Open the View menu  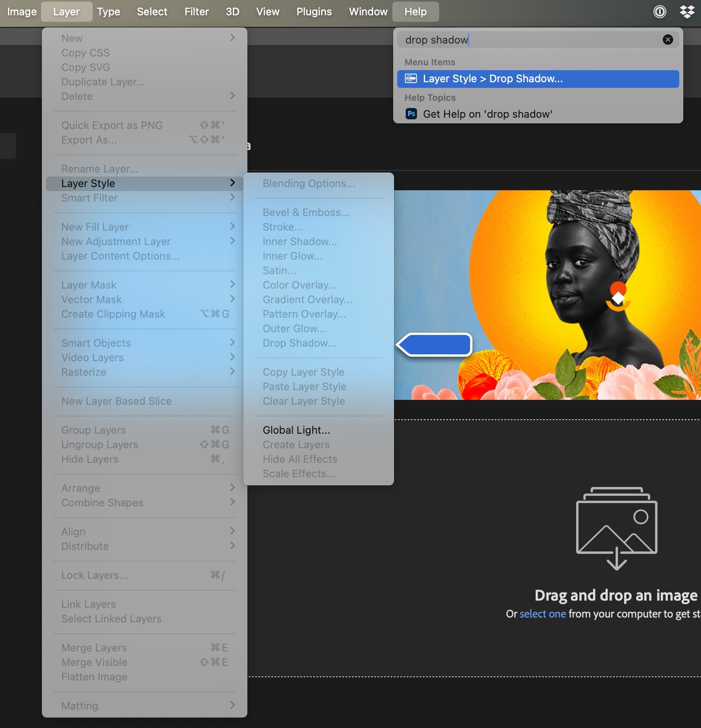(268, 12)
